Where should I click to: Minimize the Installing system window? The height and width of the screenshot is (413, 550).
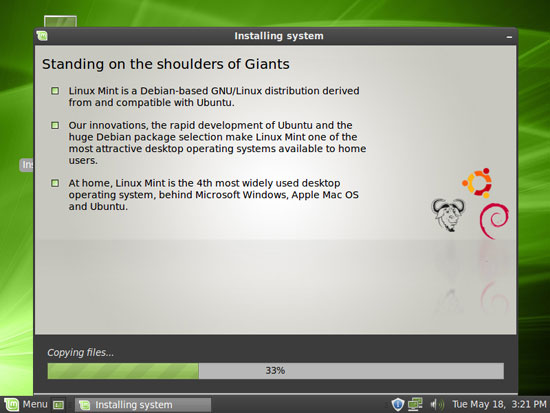coord(509,36)
